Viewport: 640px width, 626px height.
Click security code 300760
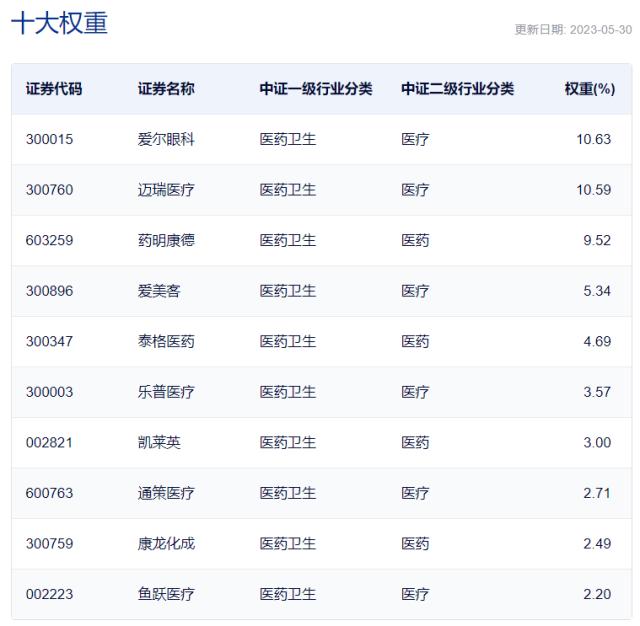[49, 190]
